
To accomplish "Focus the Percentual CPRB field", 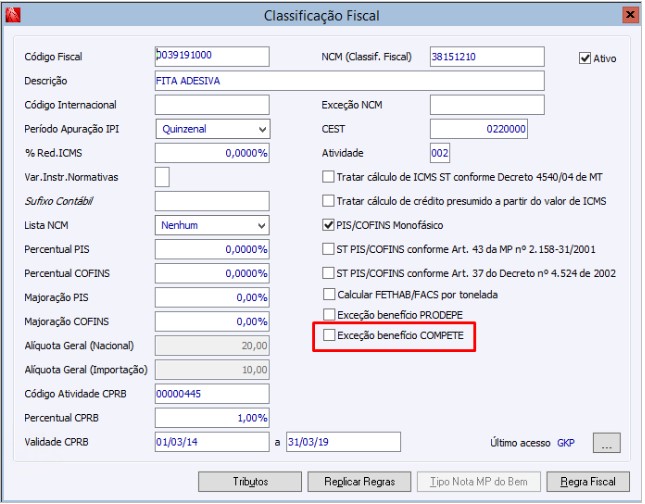I will click(212, 418).
